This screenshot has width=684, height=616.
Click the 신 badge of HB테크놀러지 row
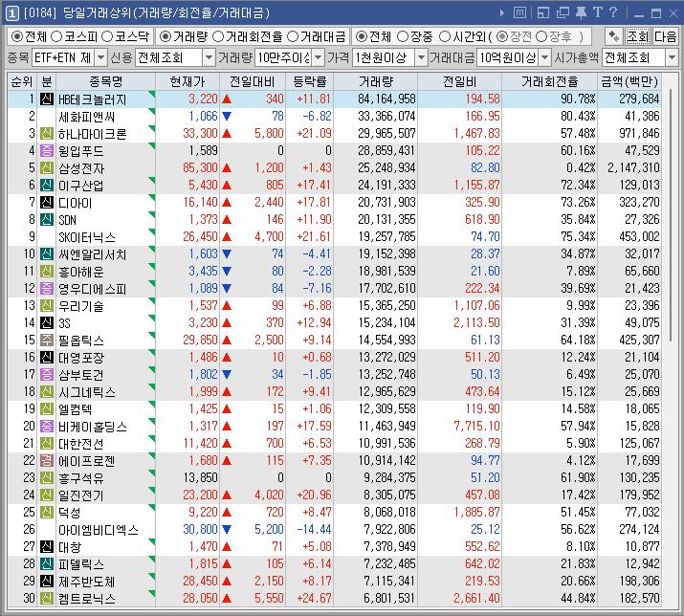click(x=47, y=99)
